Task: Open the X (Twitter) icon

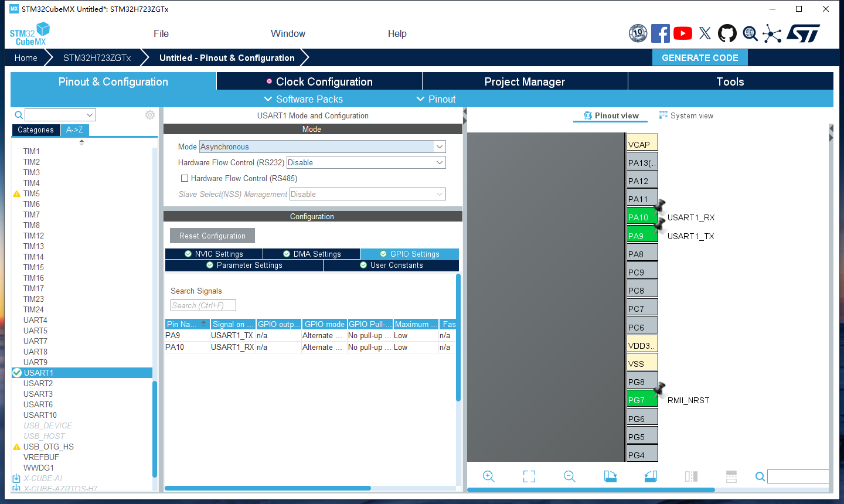Action: (x=705, y=33)
